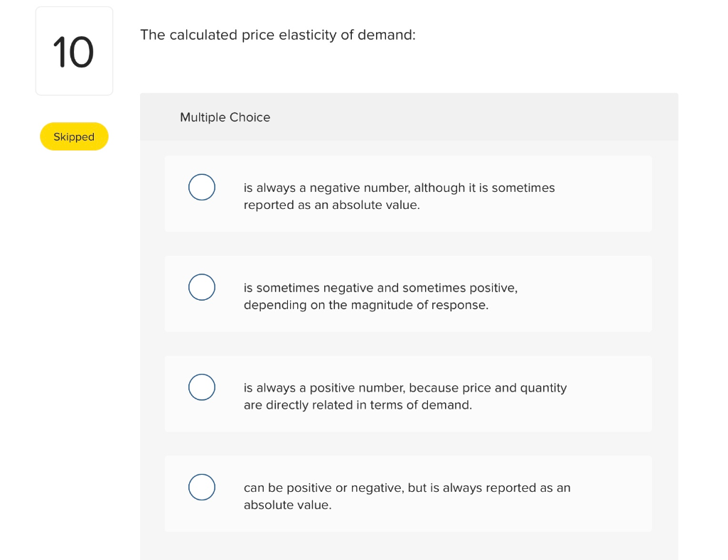Screen dimensions: 728x560
Task: Click the Multiple Choice header label
Action: tap(225, 117)
